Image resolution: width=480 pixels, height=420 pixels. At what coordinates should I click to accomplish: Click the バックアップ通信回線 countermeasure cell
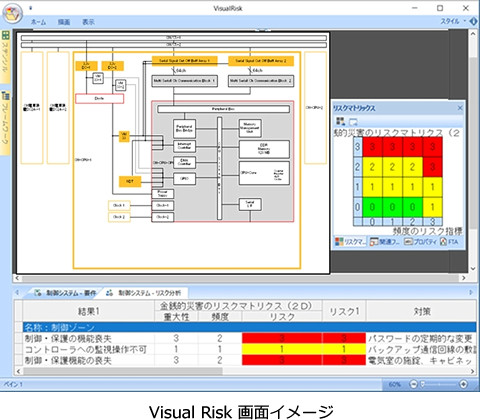pos(421,349)
